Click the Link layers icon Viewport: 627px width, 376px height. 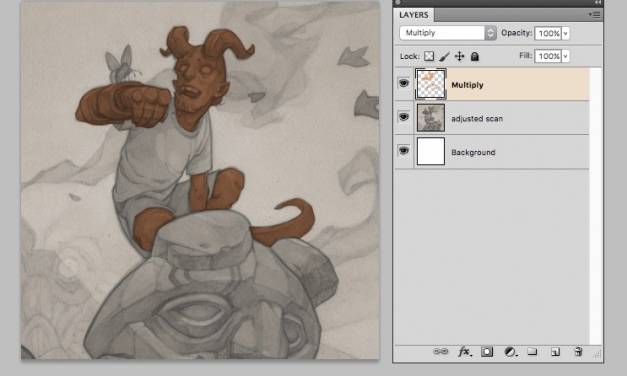coord(440,351)
